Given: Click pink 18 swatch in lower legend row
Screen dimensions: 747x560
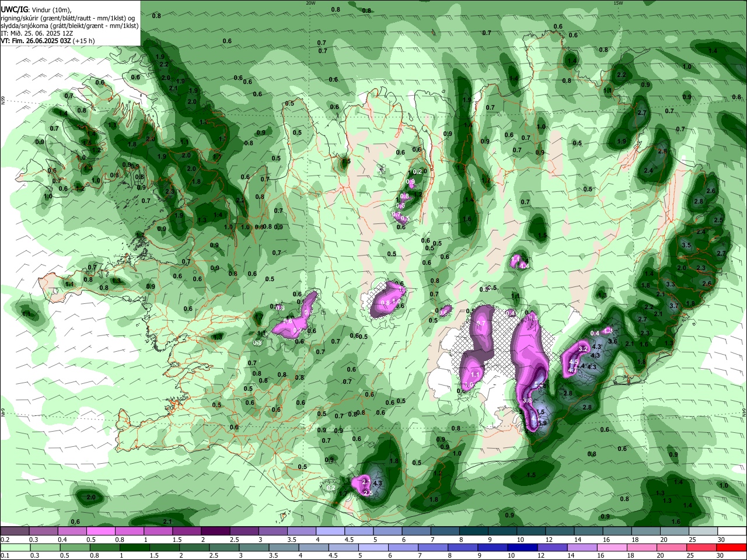Looking at the screenshot, I should (641, 547).
